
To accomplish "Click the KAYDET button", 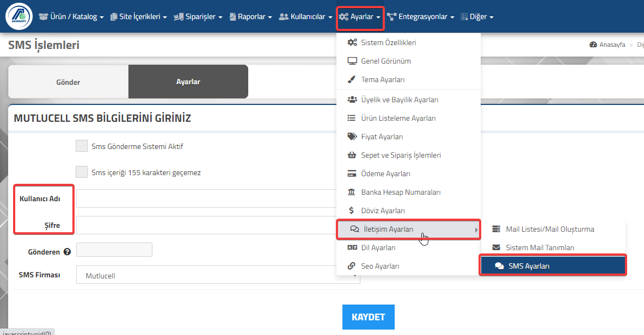I will (x=369, y=317).
